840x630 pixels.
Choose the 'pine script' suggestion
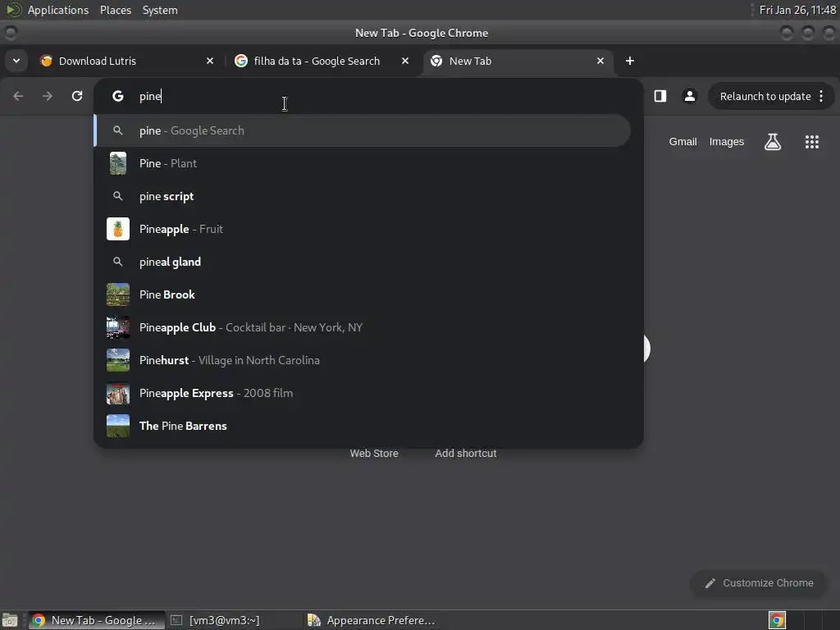click(x=363, y=196)
